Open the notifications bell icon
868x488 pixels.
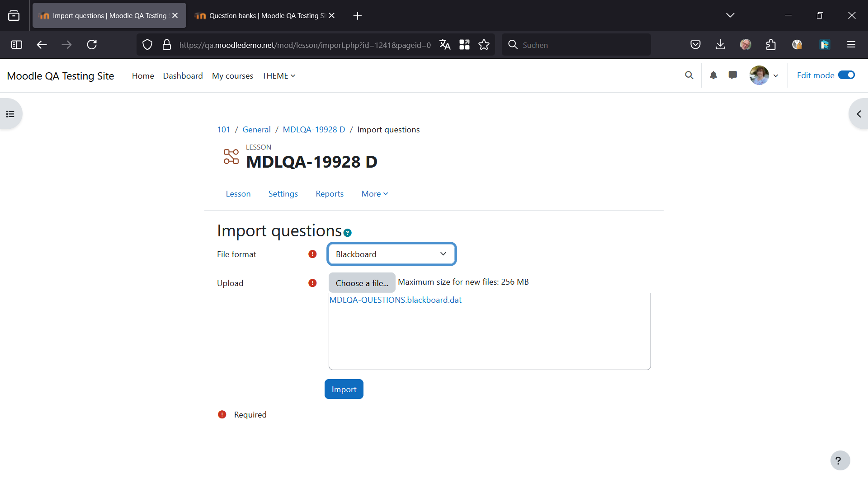(x=713, y=75)
